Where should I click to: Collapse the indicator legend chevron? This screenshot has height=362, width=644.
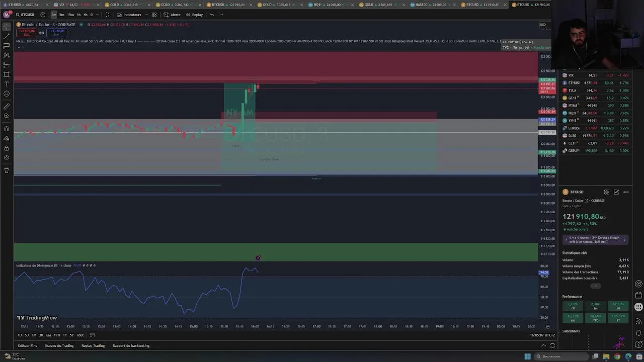click(19, 48)
